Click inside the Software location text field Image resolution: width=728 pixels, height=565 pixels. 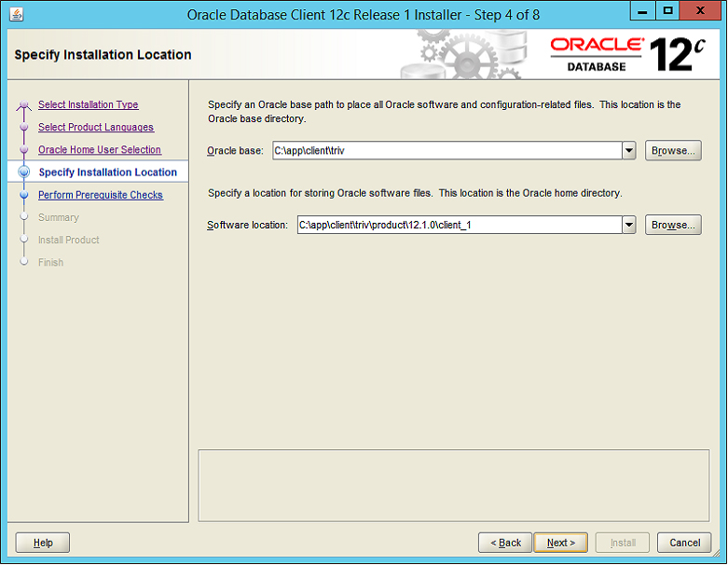pos(457,225)
